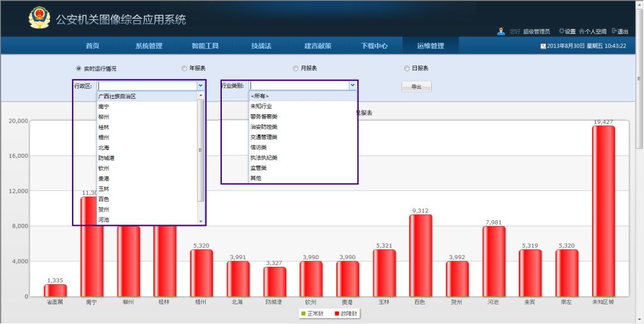
Task: Select the 日报表 radio button
Action: [x=407, y=68]
